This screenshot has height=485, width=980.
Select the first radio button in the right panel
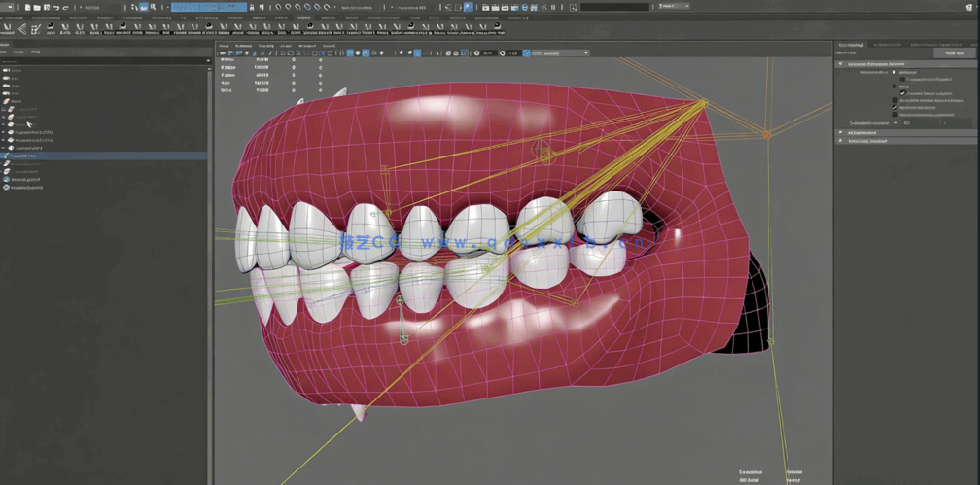895,72
